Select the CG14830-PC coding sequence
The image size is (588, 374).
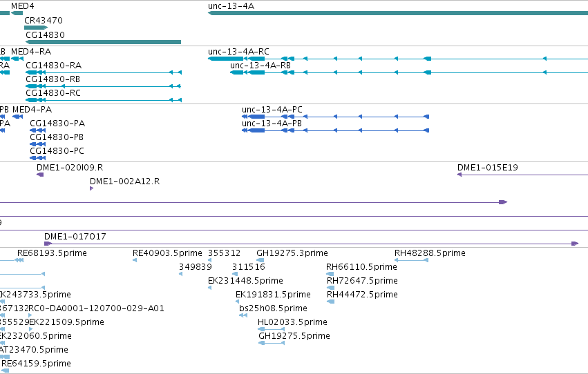37,158
